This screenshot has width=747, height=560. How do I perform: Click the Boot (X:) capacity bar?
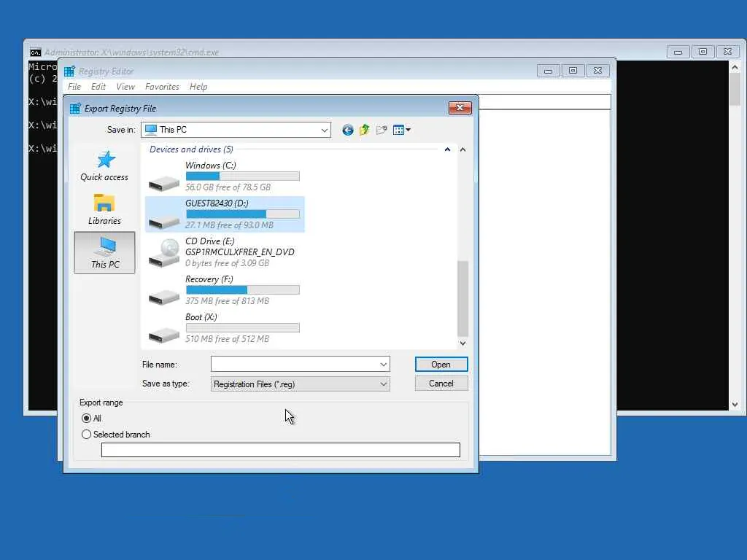click(242, 327)
